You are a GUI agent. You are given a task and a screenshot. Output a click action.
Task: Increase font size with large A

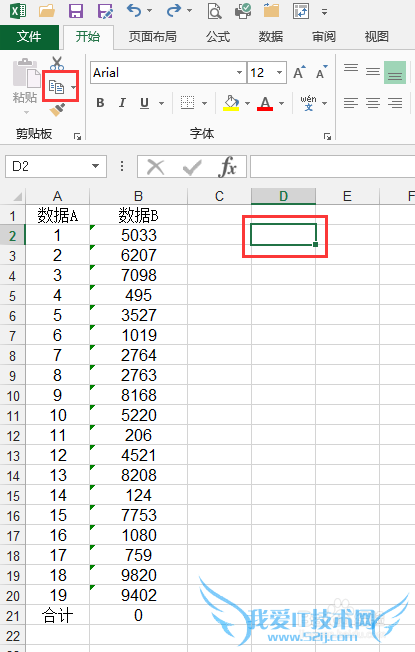point(299,72)
